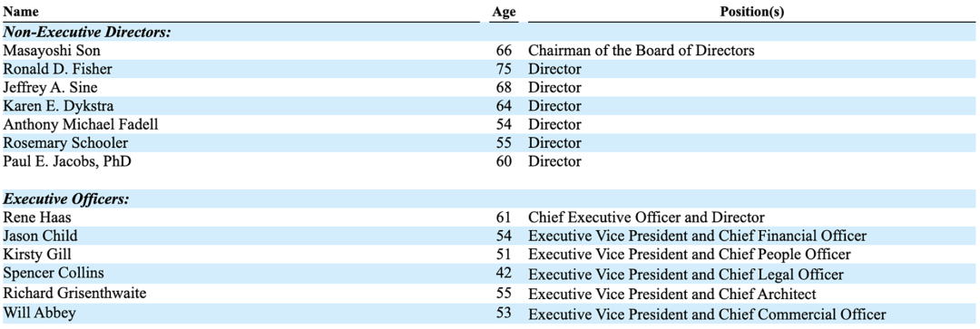Viewport: 980px width, 329px height.
Task: Click Chief Executive Officer and Director text
Action: click(646, 218)
